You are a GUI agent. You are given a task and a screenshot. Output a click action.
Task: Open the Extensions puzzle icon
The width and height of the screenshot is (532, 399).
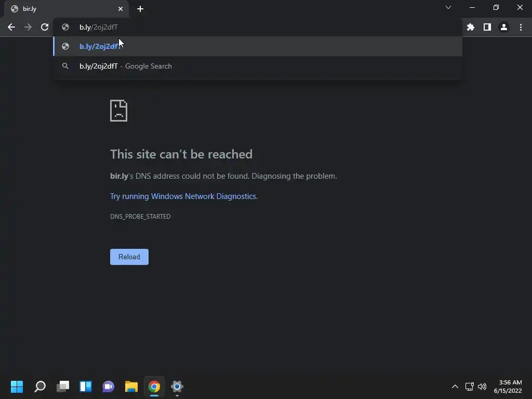tap(470, 27)
